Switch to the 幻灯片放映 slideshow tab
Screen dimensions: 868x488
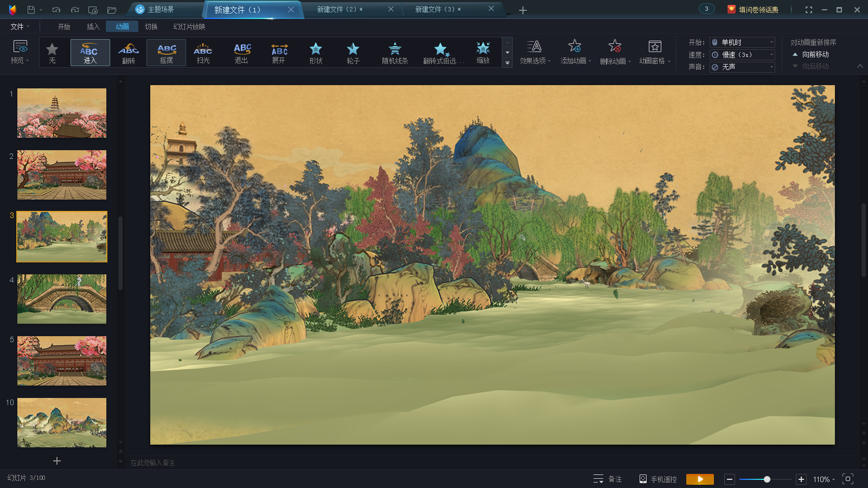(x=189, y=27)
